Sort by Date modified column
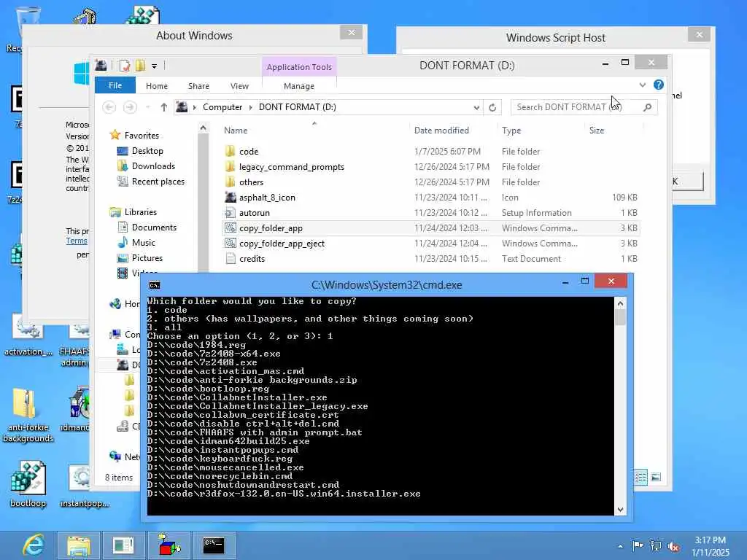Viewport: 747px width, 560px height. (441, 131)
